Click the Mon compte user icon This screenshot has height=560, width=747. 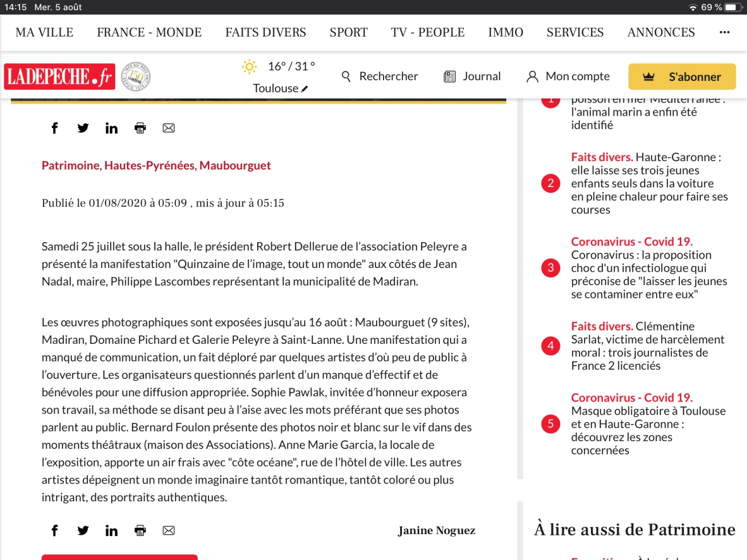tap(532, 76)
